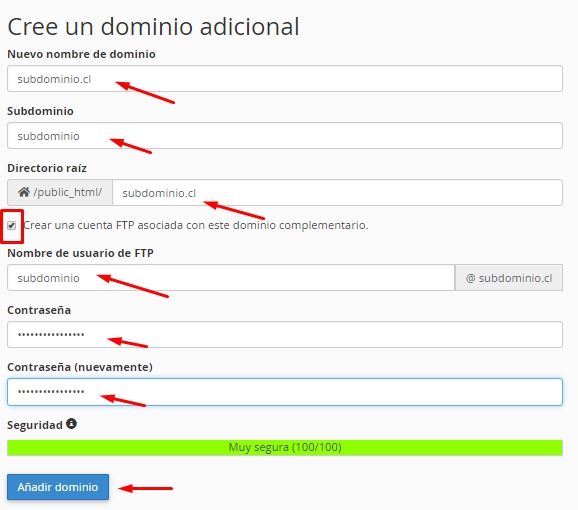This screenshot has width=578, height=510.
Task: Click the 'Directorio raíz' label
Action: point(47,168)
